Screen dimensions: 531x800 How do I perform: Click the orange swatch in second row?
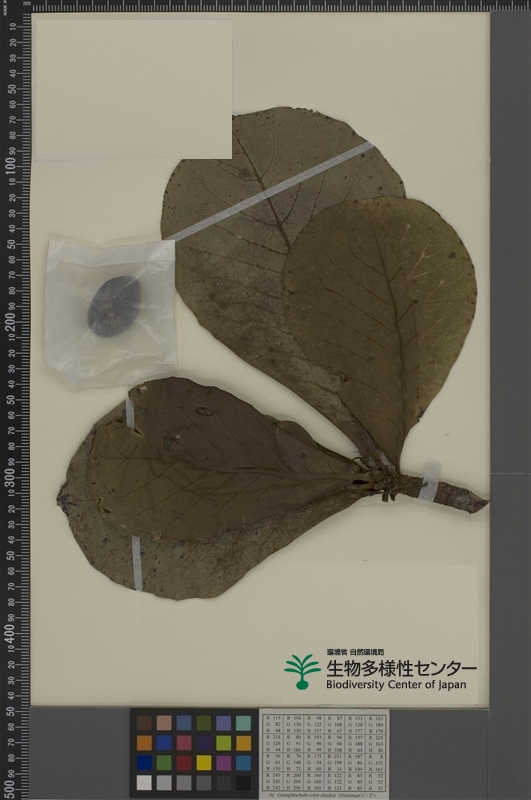[x=144, y=743]
